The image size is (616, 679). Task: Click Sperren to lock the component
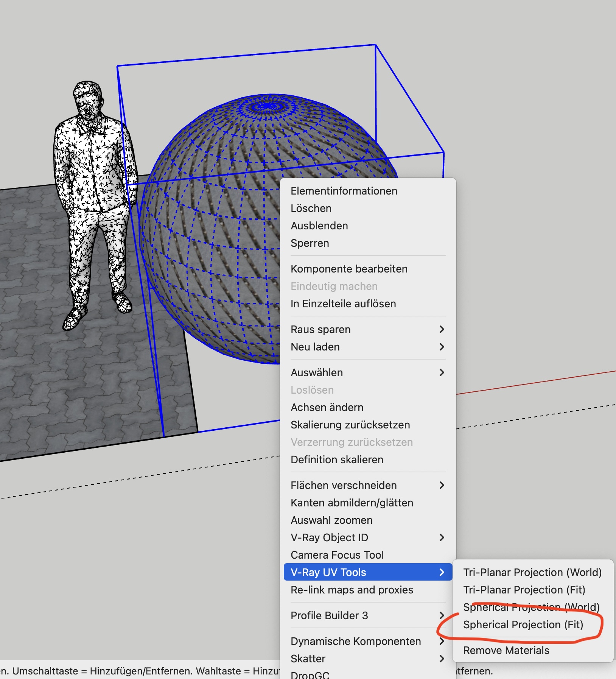pyautogui.click(x=310, y=243)
